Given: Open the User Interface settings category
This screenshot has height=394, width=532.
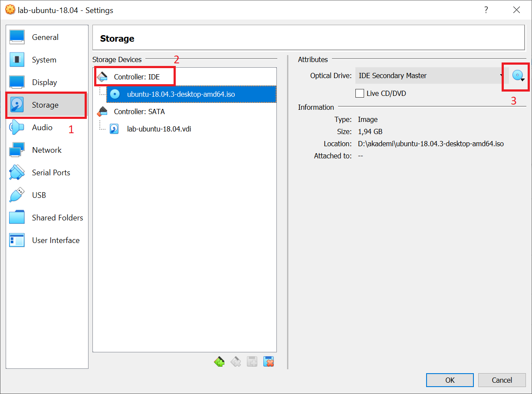Looking at the screenshot, I should click(x=47, y=240).
